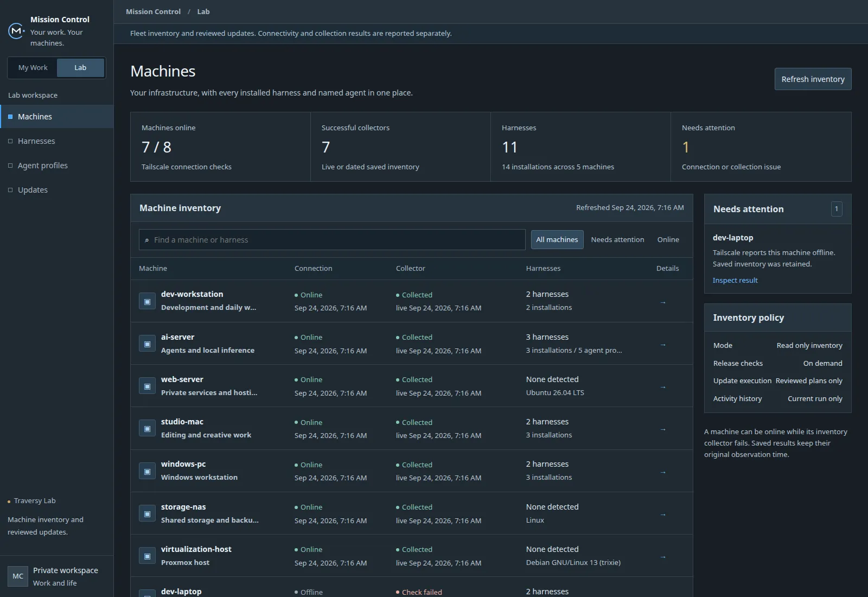This screenshot has width=868, height=597.
Task: Click the Traversy Lab label
Action: [x=35, y=500]
